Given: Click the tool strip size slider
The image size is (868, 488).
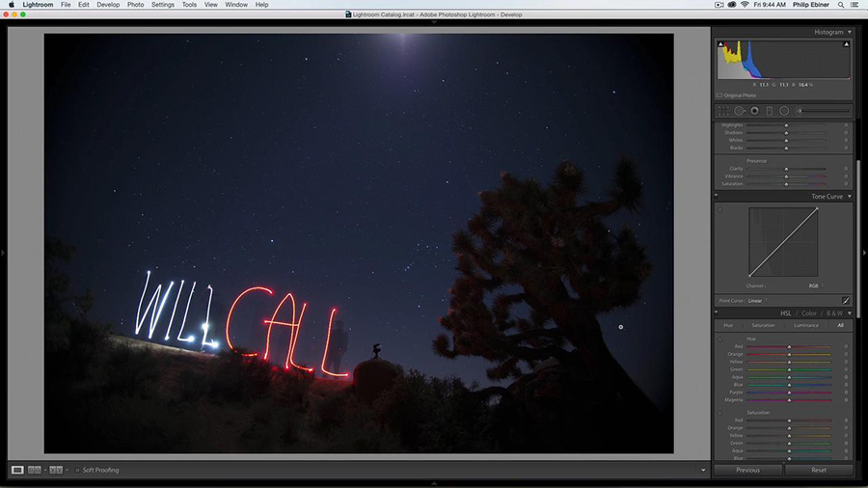Looking at the screenshot, I should pos(825,111).
